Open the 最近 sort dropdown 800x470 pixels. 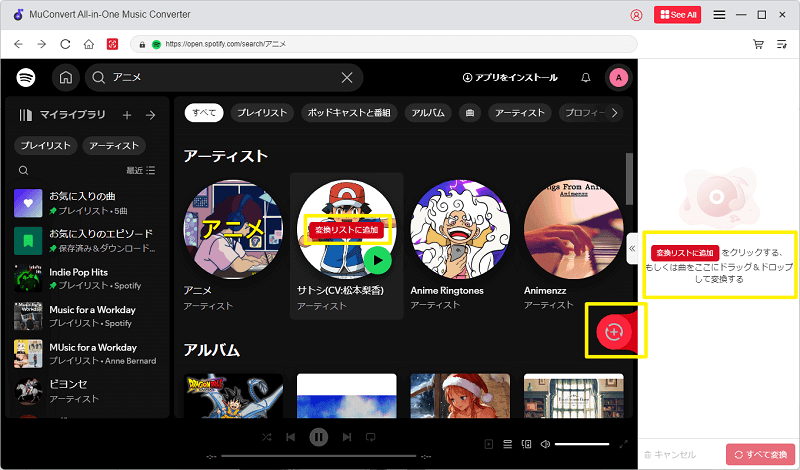pyautogui.click(x=141, y=170)
